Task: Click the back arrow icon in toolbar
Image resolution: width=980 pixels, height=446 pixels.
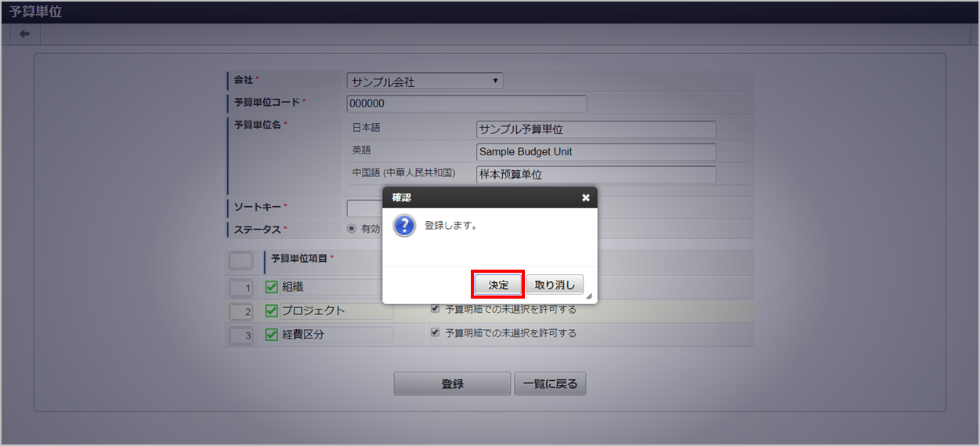Action: [24, 34]
